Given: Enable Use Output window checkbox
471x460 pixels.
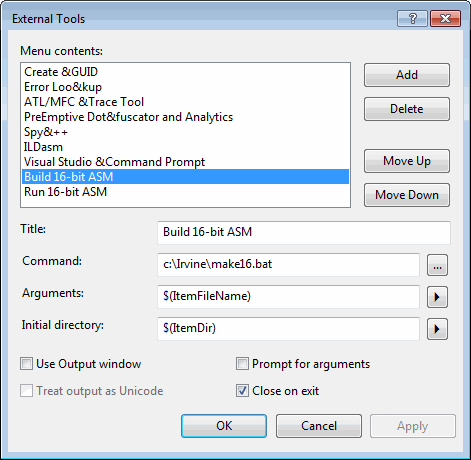Looking at the screenshot, I should tap(26, 364).
